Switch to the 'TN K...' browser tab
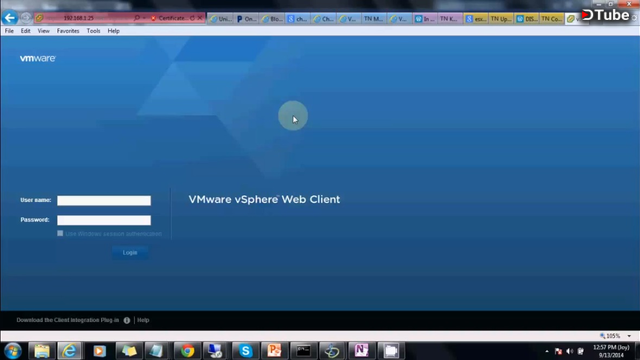640x360 pixels. [x=449, y=19]
